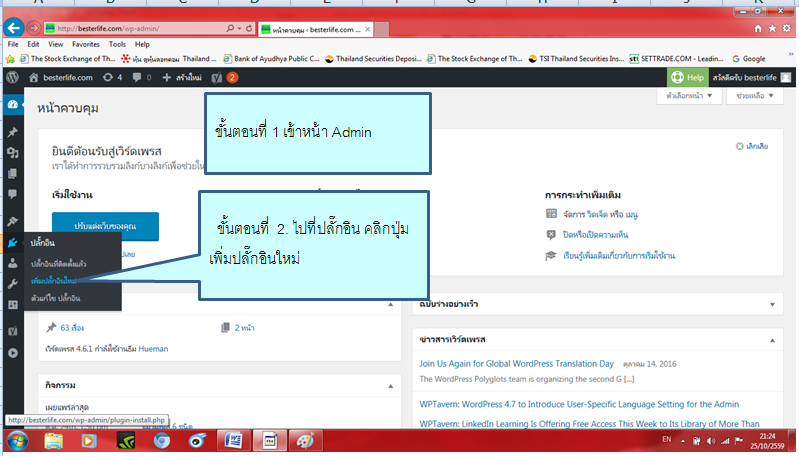Dismiss the welcome panel via เลิกเสีย
Image resolution: width=799 pixels, height=456 pixels.
coord(752,146)
